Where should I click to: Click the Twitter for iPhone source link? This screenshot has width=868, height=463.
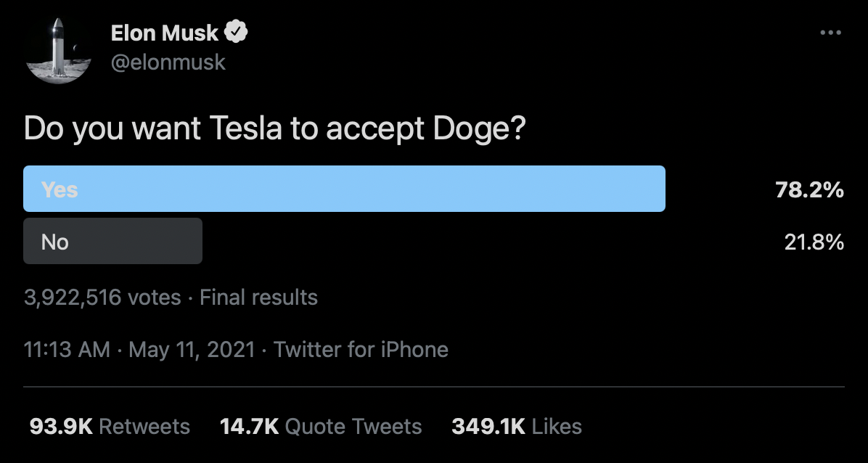(361, 350)
